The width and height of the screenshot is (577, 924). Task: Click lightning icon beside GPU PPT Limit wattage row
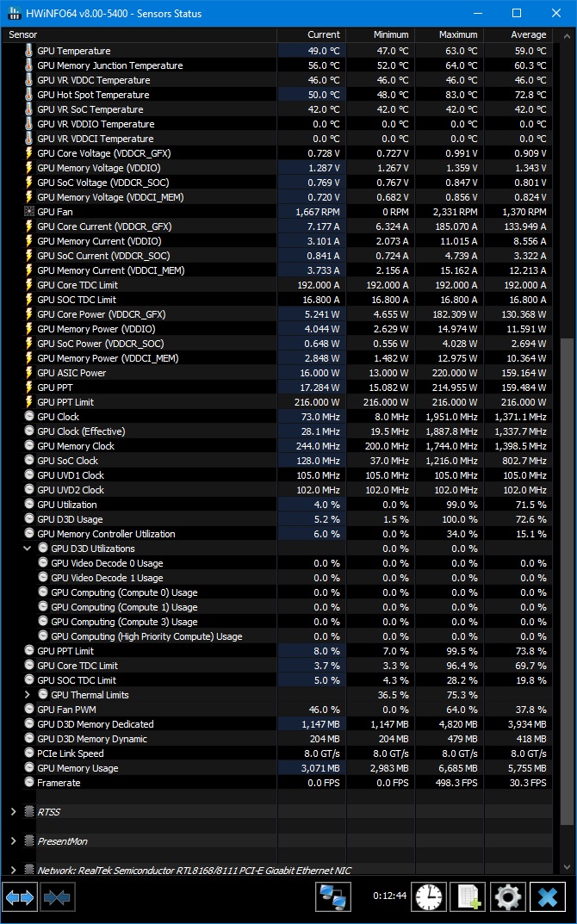tap(29, 402)
